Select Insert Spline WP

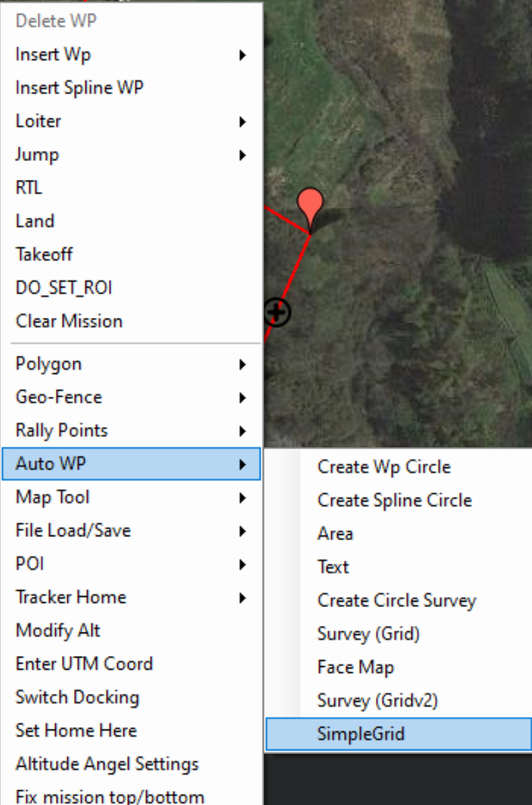coord(79,88)
